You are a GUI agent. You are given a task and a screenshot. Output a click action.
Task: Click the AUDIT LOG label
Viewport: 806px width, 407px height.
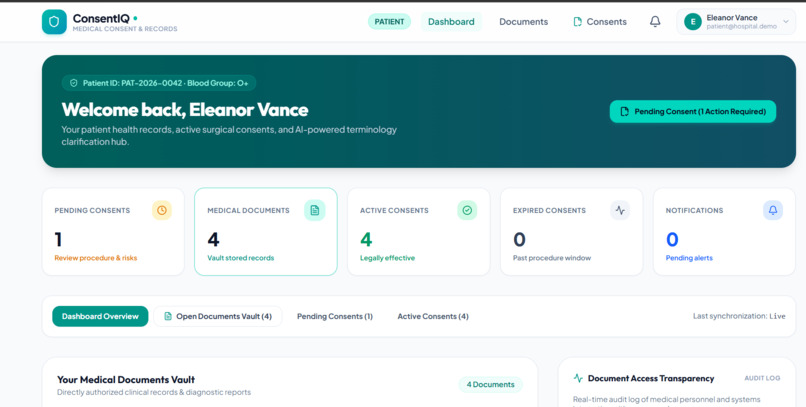[762, 378]
